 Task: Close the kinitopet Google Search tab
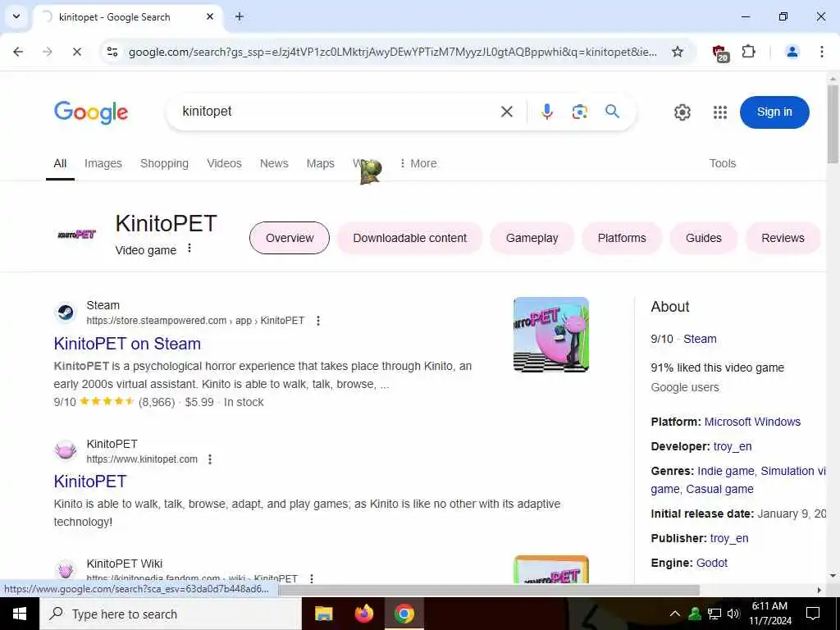pos(210,16)
